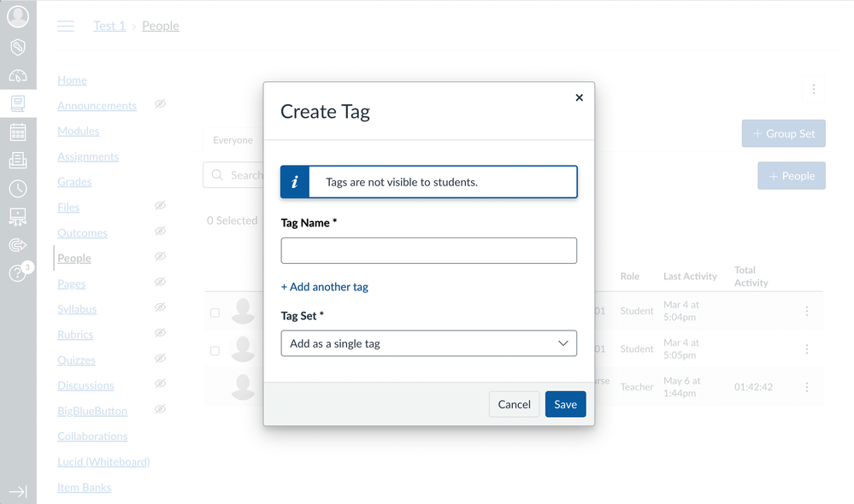Click the Total Activity column header
This screenshot has height=504, width=854.
(751, 277)
